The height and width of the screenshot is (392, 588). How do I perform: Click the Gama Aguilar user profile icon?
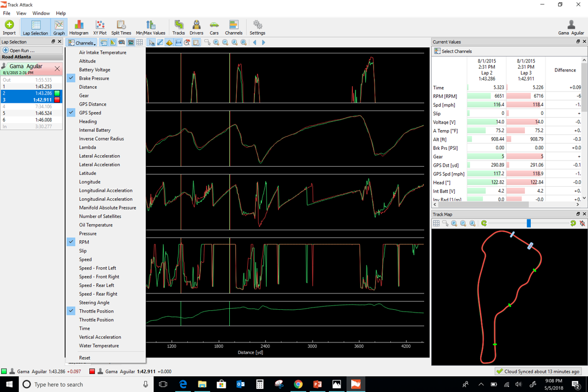point(571,27)
